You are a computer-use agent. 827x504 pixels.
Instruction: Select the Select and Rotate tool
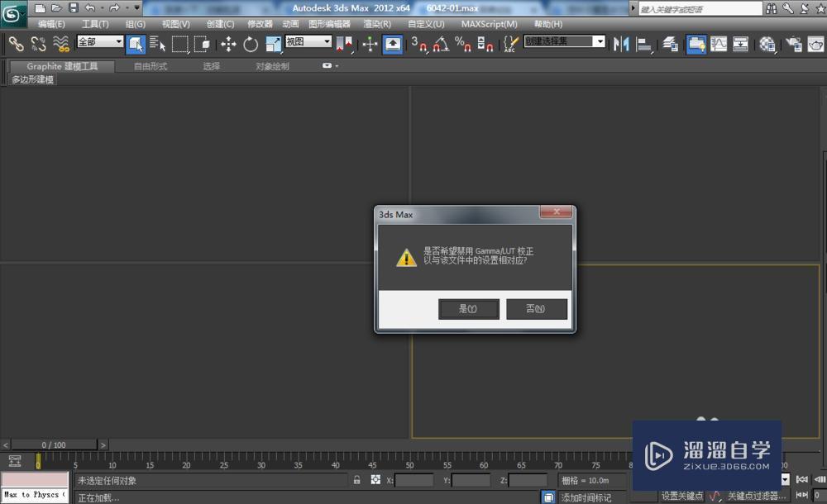coord(251,45)
